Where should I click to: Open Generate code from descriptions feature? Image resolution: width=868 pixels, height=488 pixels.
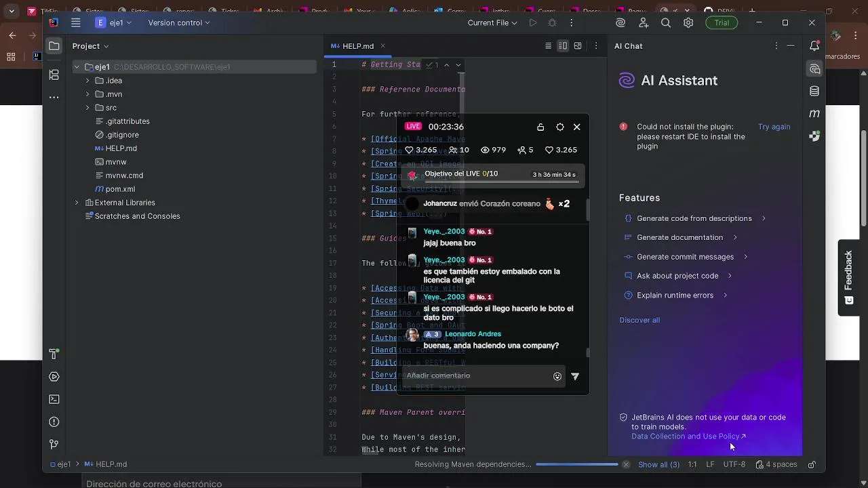pyautogui.click(x=694, y=218)
